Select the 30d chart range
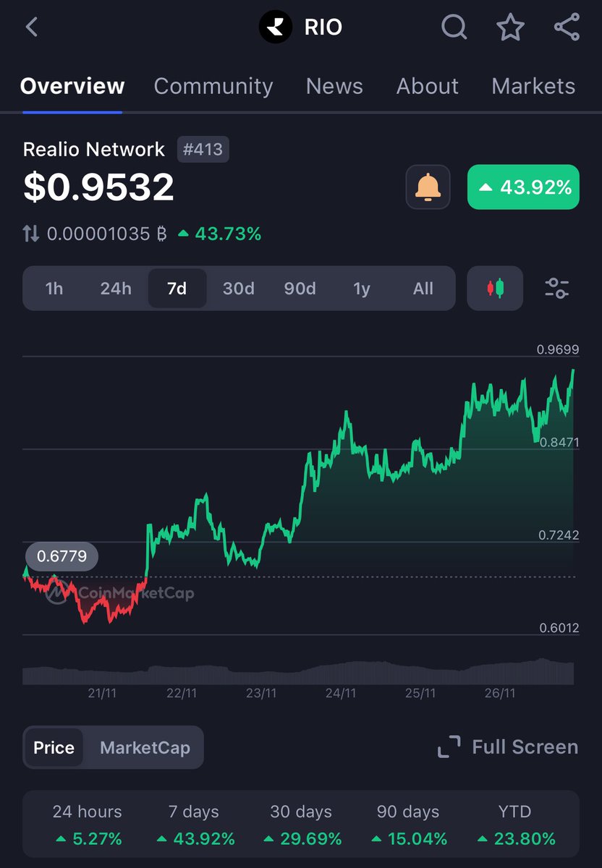The height and width of the screenshot is (868, 602). (x=238, y=289)
